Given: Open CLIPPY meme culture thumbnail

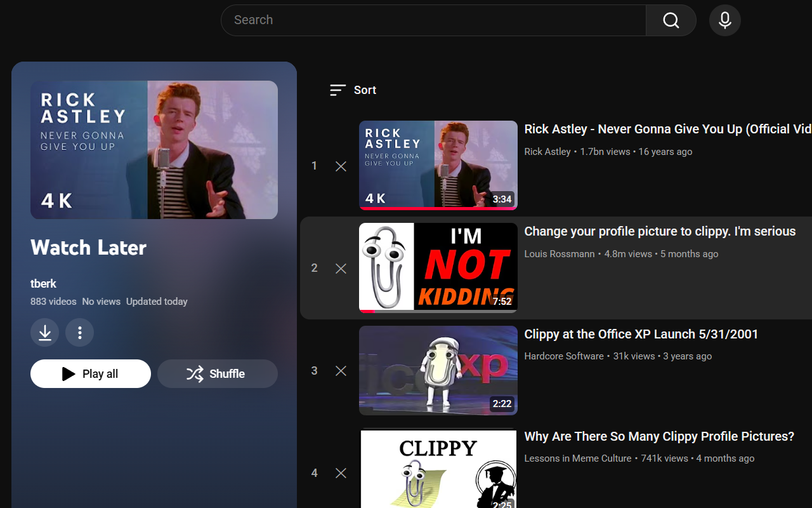Looking at the screenshot, I should click(438, 469).
